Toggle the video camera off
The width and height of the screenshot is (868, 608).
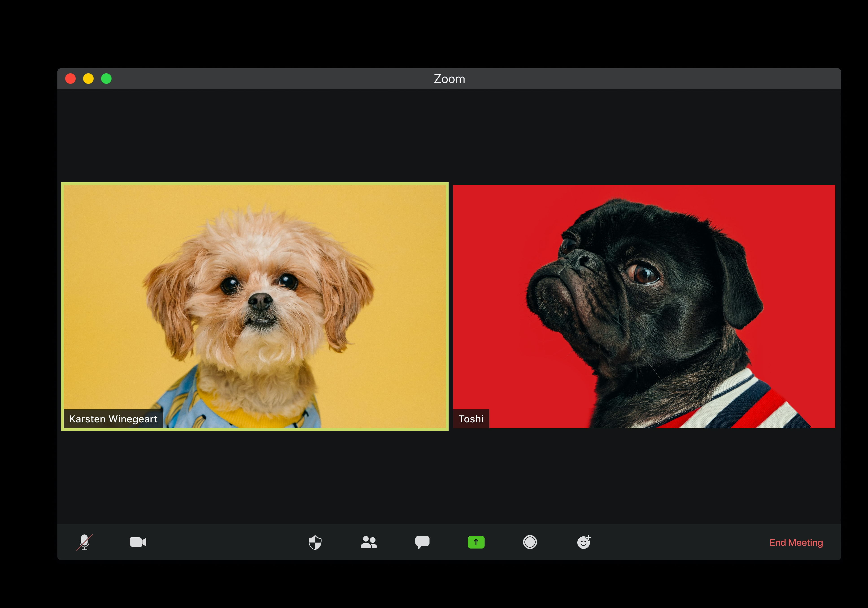[138, 542]
